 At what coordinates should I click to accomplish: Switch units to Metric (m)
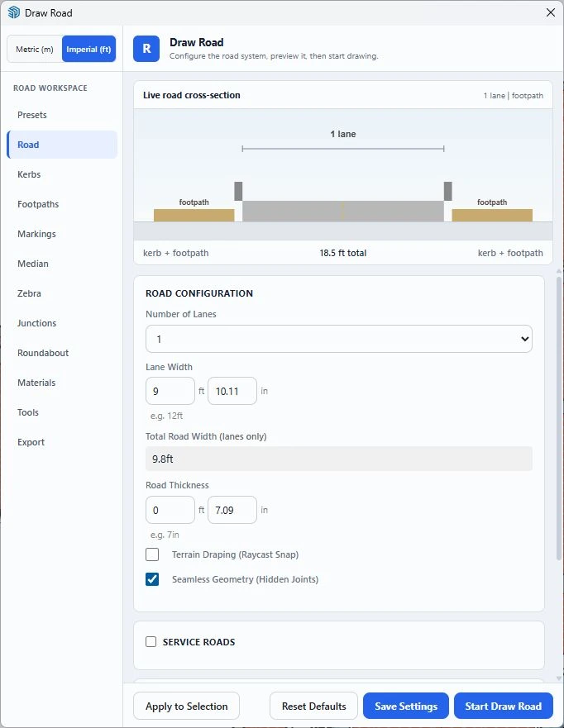(35, 50)
